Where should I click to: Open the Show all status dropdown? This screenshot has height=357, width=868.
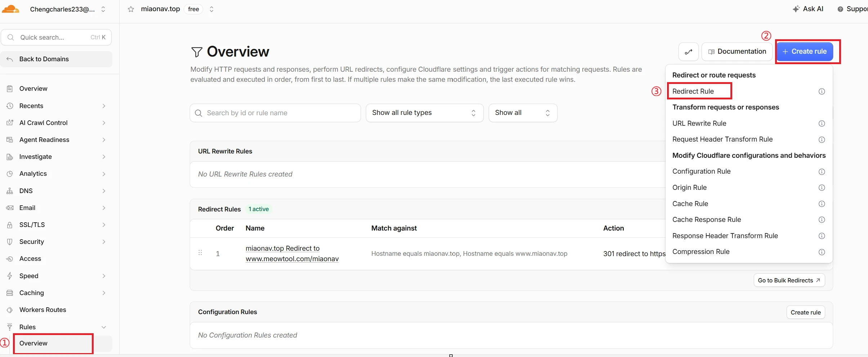coord(523,113)
